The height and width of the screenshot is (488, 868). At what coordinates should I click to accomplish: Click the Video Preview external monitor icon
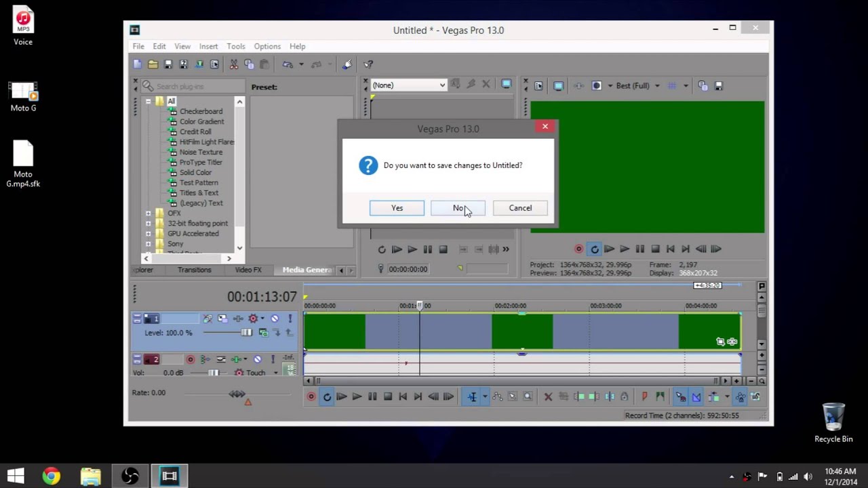click(558, 85)
